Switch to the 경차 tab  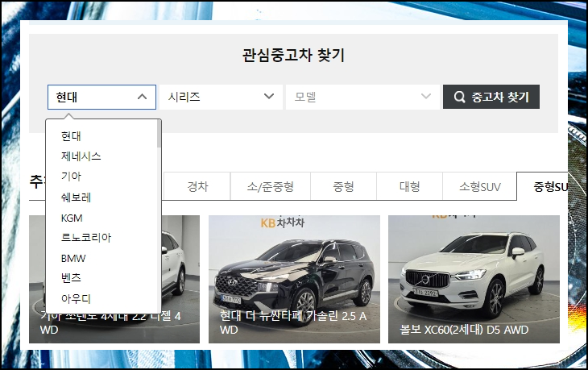point(197,186)
